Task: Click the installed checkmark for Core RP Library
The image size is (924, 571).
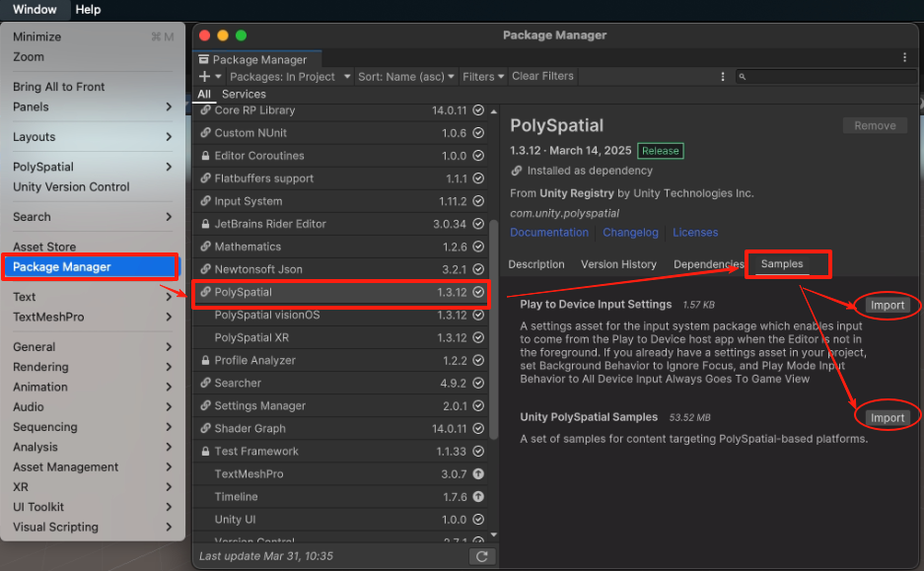Action: 478,110
